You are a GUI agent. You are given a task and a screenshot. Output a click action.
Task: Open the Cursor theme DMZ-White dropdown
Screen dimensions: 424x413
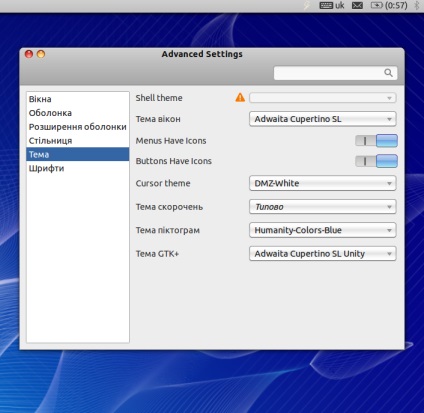pyautogui.click(x=323, y=183)
